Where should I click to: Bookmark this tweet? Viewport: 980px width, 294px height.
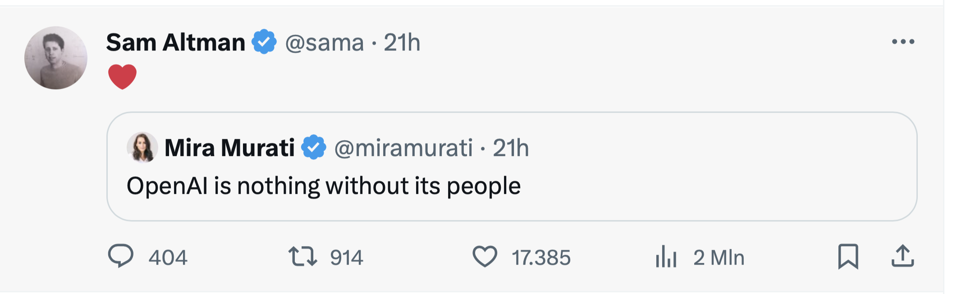pyautogui.click(x=848, y=256)
